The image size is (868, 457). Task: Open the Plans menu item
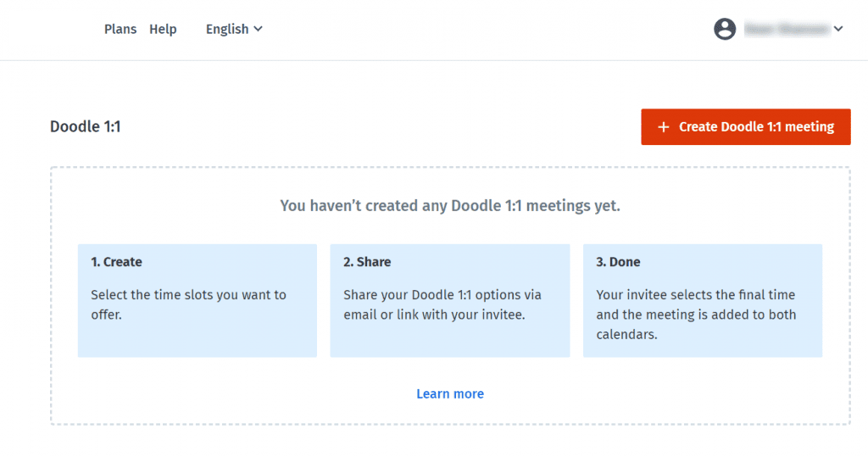(120, 29)
